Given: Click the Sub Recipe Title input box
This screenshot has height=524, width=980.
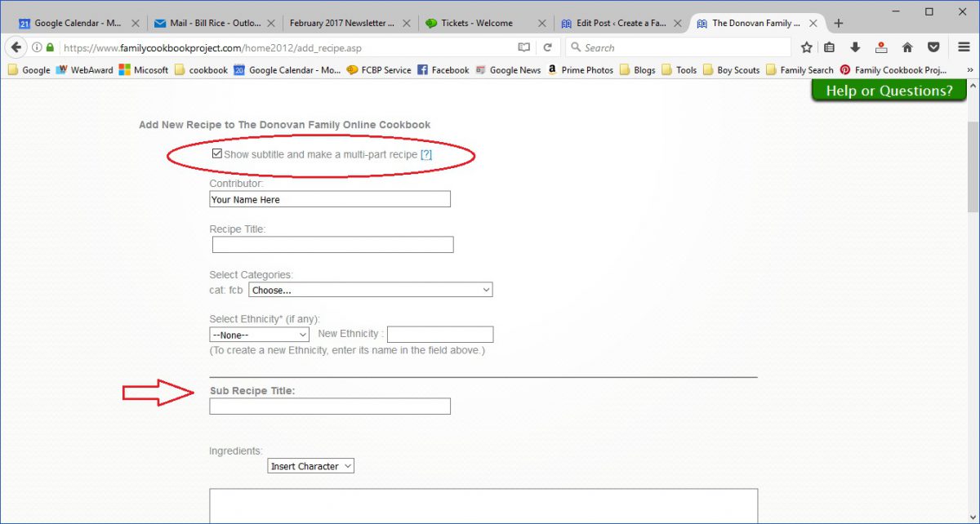Looking at the screenshot, I should point(330,406).
